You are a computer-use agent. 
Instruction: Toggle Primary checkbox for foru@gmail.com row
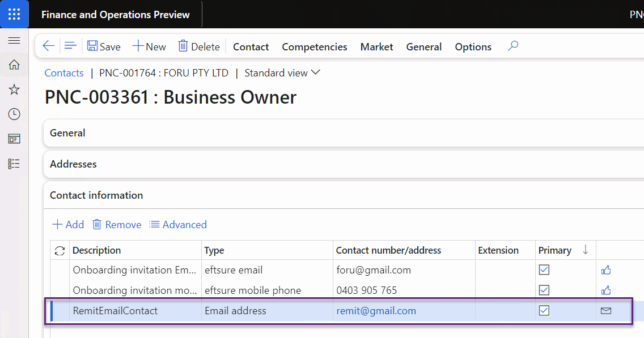tap(544, 270)
